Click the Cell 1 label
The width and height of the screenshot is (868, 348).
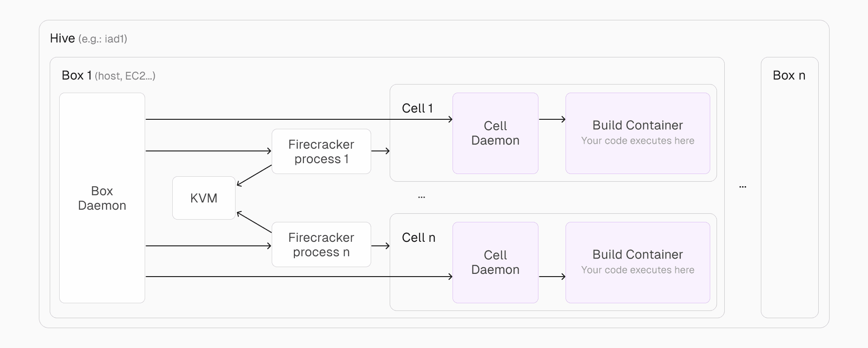417,108
